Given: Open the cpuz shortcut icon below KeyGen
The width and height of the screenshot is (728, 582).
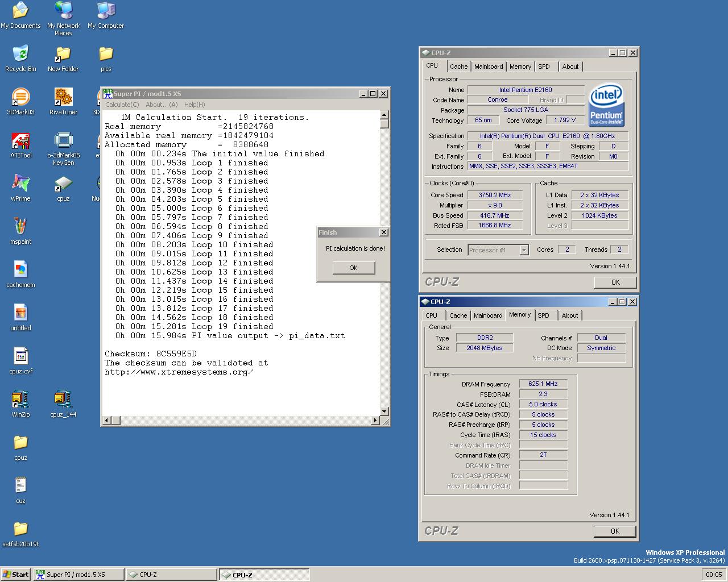Looking at the screenshot, I should pos(63,188).
